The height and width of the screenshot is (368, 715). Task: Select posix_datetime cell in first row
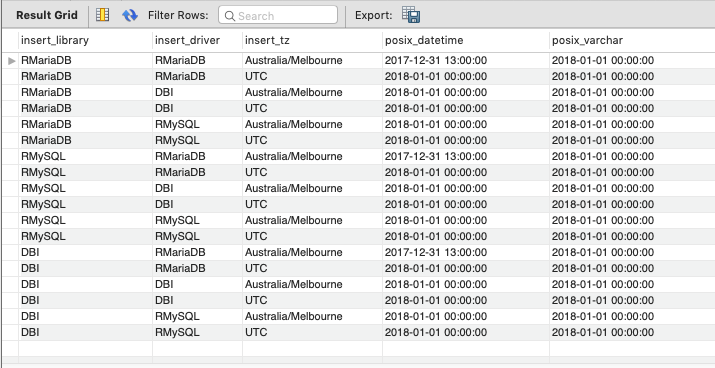(466, 60)
